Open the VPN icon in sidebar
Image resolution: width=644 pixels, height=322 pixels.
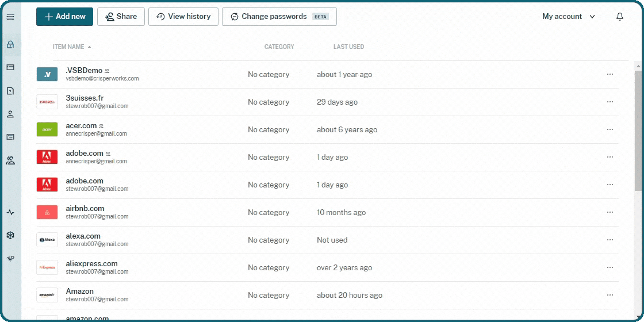pos(10,258)
